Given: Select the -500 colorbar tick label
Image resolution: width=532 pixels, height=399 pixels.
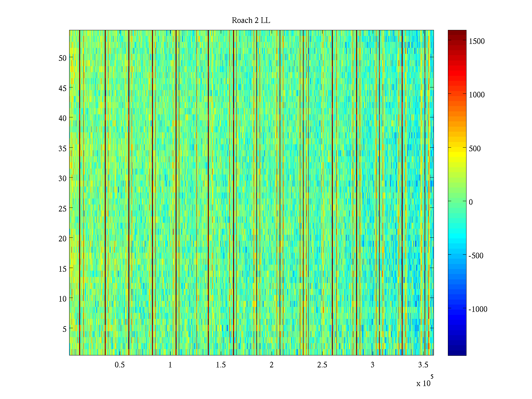Looking at the screenshot, I should click(476, 256).
